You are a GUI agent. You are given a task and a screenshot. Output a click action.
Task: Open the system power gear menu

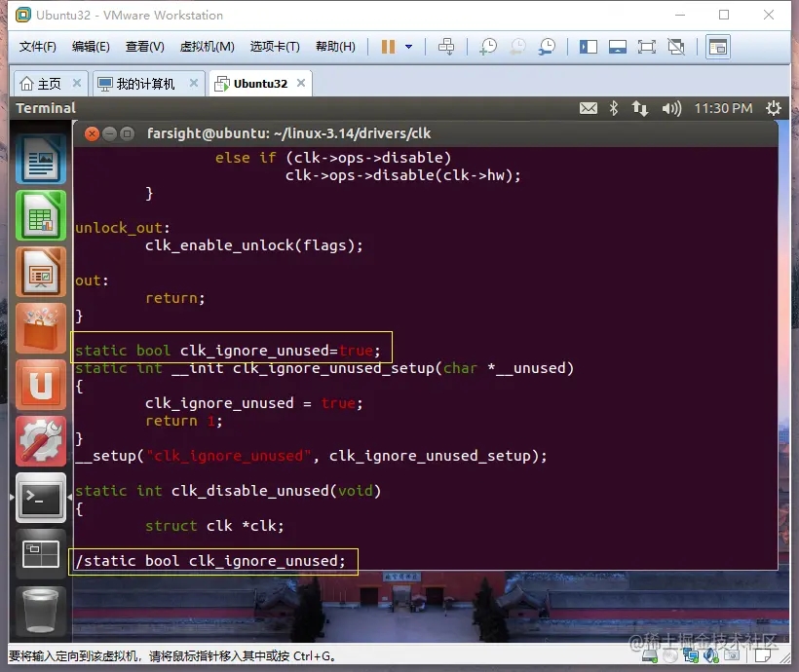click(773, 108)
